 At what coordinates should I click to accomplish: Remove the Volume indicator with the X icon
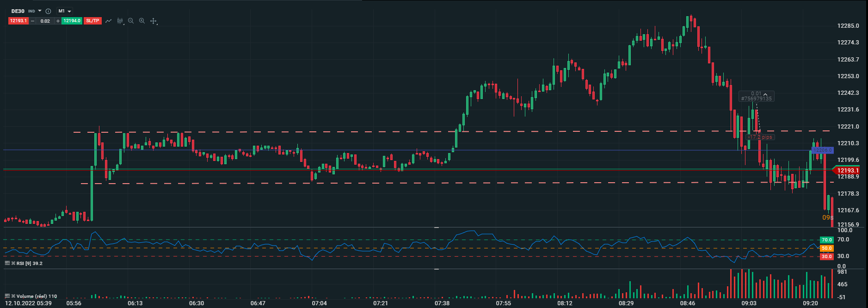[x=13, y=296]
